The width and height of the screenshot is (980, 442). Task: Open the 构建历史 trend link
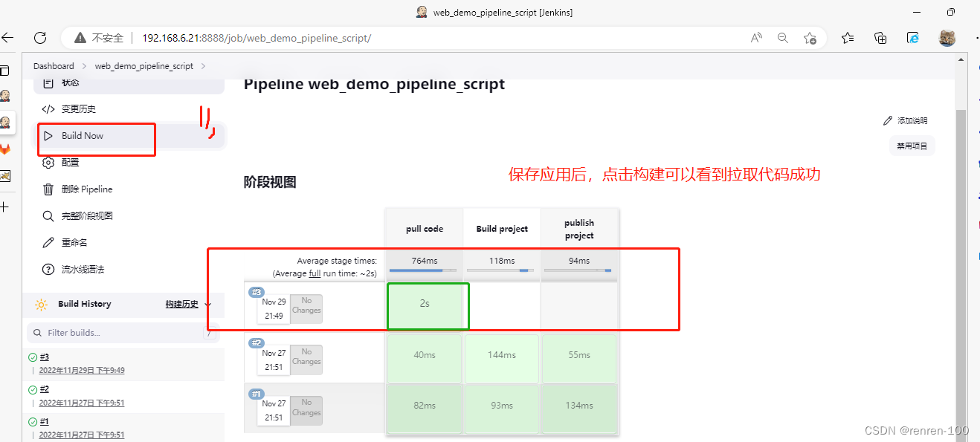(x=182, y=305)
